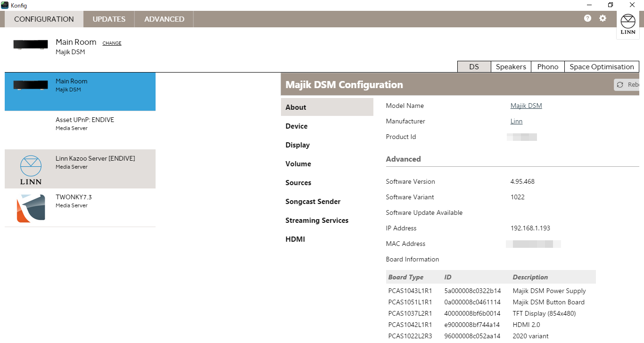Image resolution: width=644 pixels, height=343 pixels.
Task: Open the Sources settings section
Action: point(327,182)
